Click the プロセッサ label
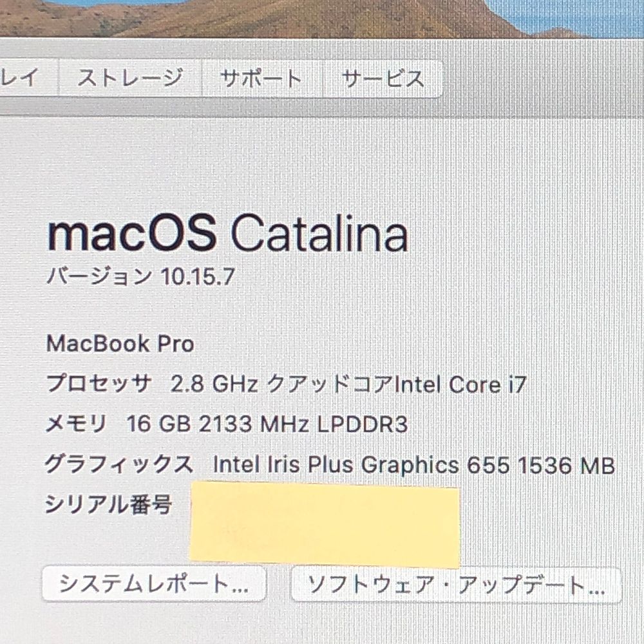The image size is (644, 644). click(x=99, y=383)
